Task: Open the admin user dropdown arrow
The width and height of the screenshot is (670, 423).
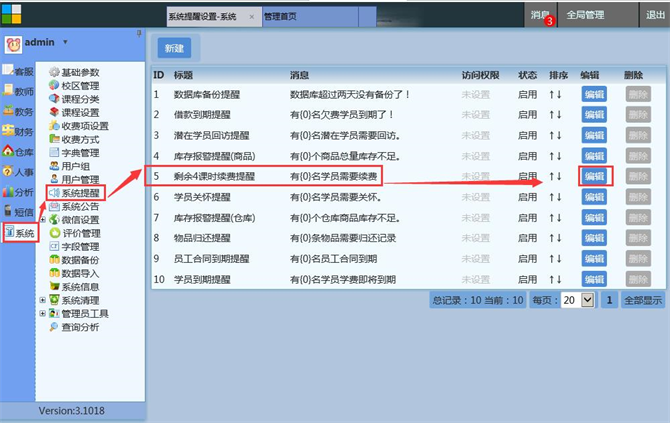Action: 65,42
